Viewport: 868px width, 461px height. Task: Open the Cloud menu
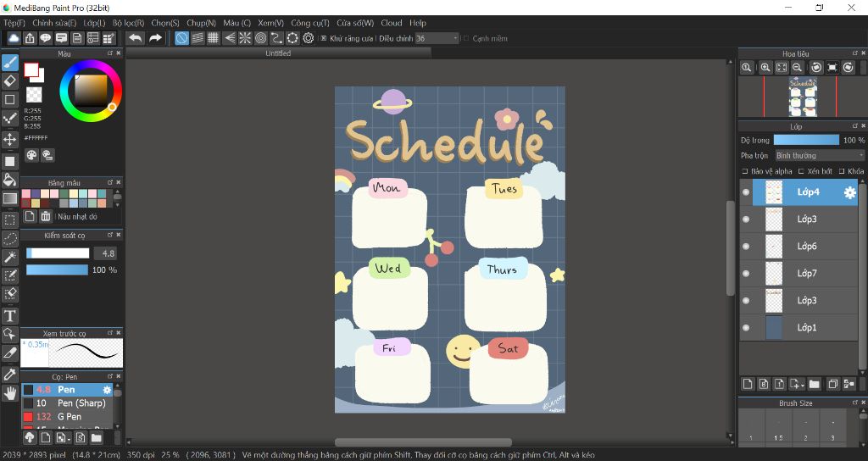(392, 23)
